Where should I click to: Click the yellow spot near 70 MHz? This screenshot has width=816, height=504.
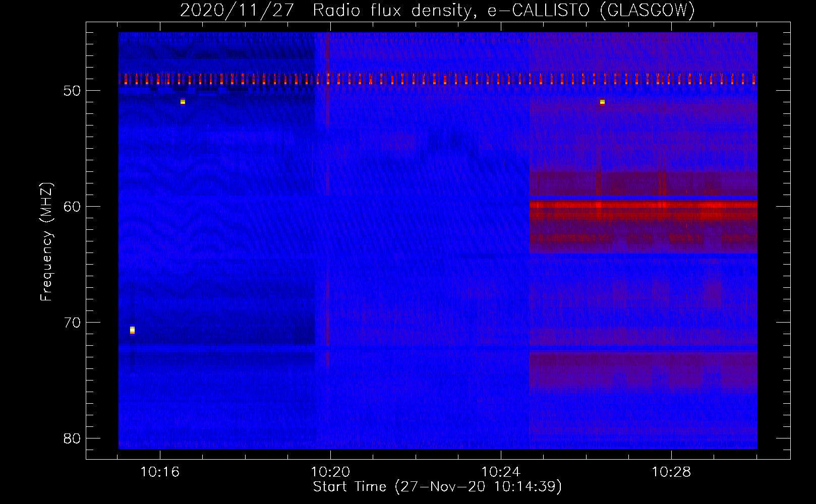click(132, 330)
